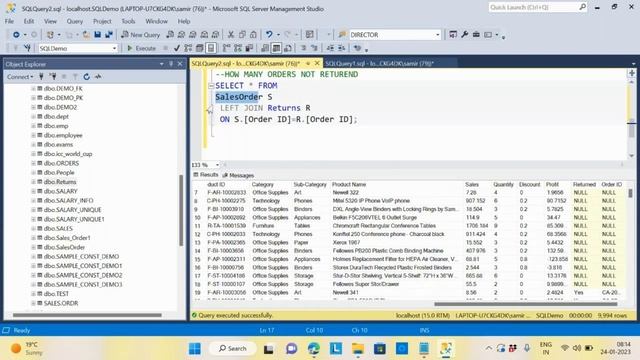Click the Activity Monitor icon in Object Explorer
This screenshot has height=360, width=640.
pyautogui.click(x=98, y=77)
